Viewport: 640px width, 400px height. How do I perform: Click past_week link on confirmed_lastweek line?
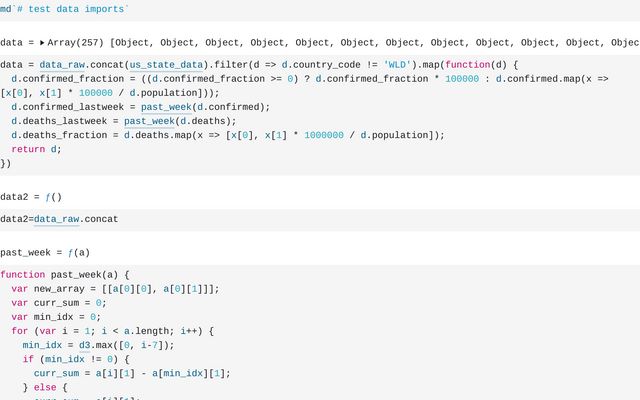pyautogui.click(x=166, y=107)
